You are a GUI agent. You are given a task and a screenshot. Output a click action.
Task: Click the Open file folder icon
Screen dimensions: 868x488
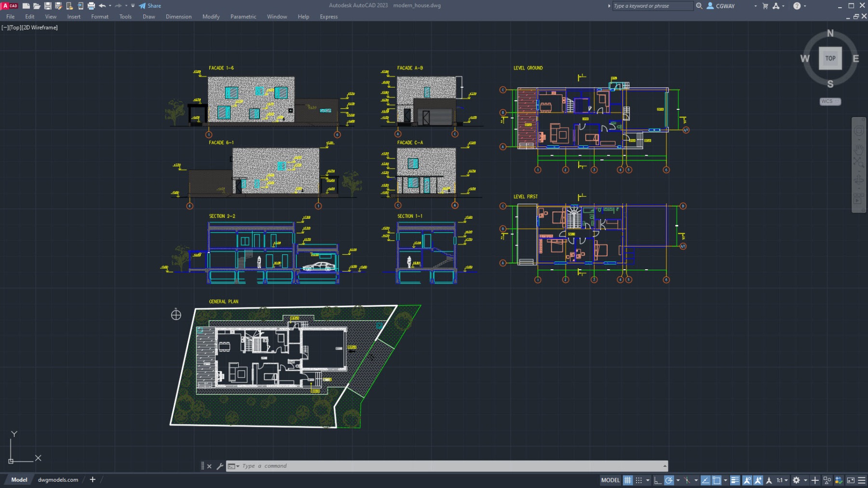pyautogui.click(x=37, y=6)
